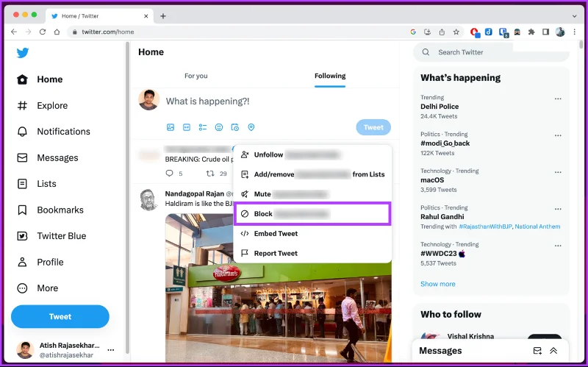Open Delhi Police trending topic
This screenshot has height=367, width=588.
[440, 107]
